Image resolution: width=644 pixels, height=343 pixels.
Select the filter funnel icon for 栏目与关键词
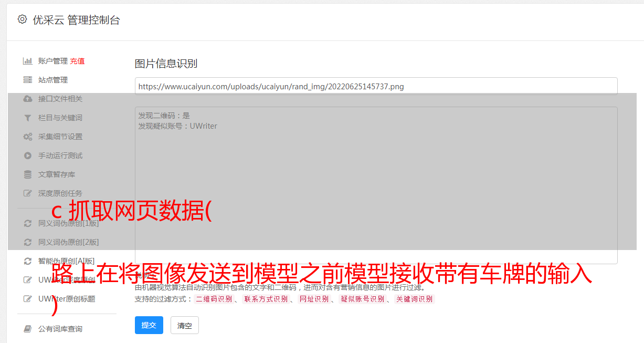pos(28,118)
